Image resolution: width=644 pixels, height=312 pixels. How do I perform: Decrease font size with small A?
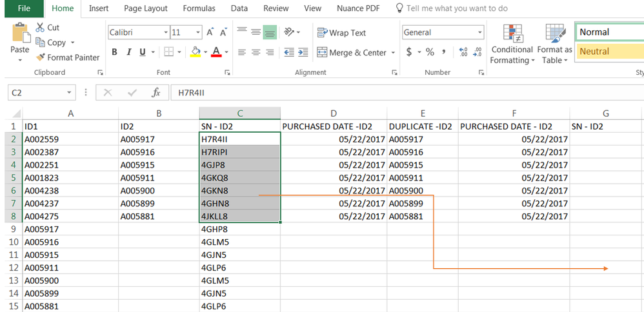pos(223,32)
